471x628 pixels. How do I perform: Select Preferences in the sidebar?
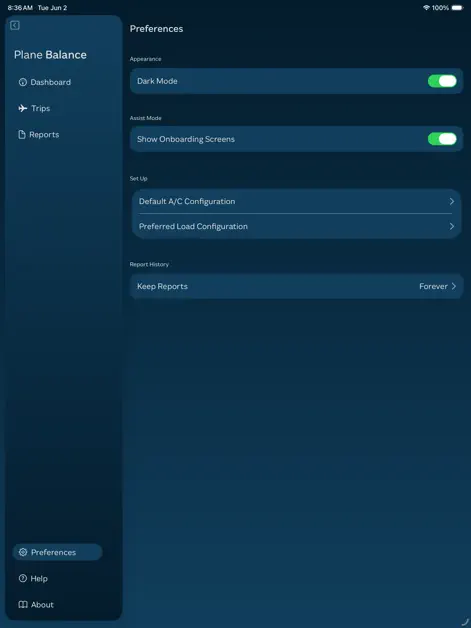[x=58, y=552]
